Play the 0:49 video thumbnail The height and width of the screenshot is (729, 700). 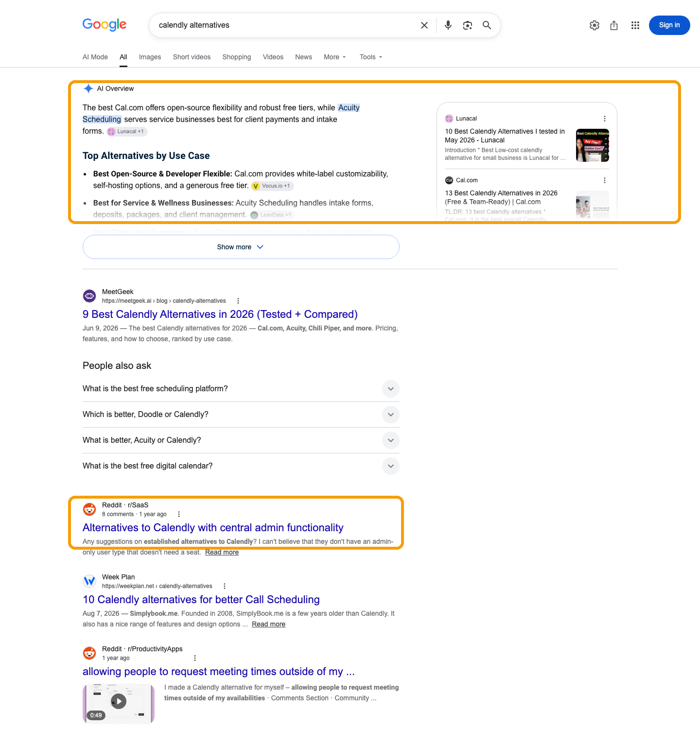pos(119,703)
